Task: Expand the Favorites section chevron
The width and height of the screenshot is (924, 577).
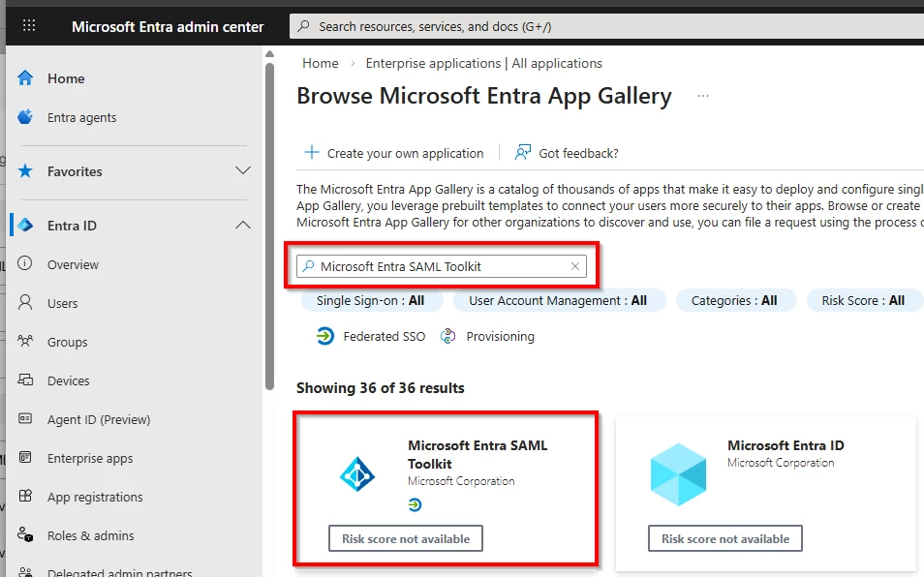Action: pos(243,170)
